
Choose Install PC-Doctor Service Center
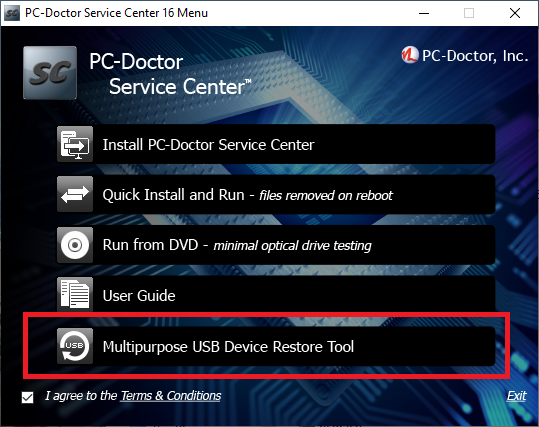pos(276,144)
